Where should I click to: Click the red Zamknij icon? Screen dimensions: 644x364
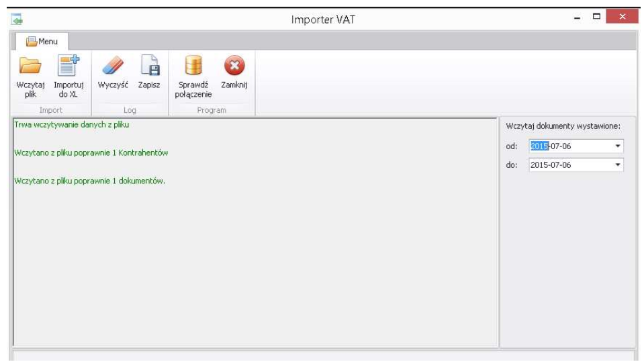click(234, 66)
